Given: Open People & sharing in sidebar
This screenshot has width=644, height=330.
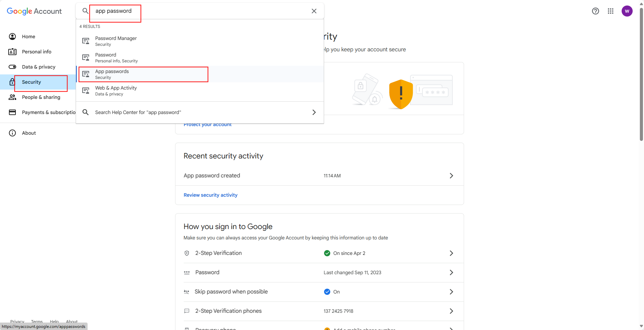Looking at the screenshot, I should pyautogui.click(x=41, y=97).
